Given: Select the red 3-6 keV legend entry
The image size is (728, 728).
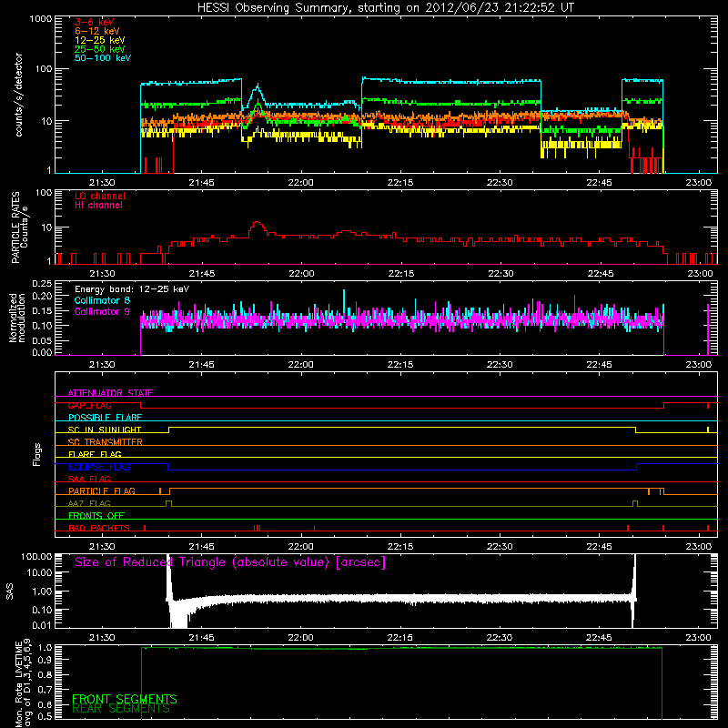Looking at the screenshot, I should [x=95, y=22].
